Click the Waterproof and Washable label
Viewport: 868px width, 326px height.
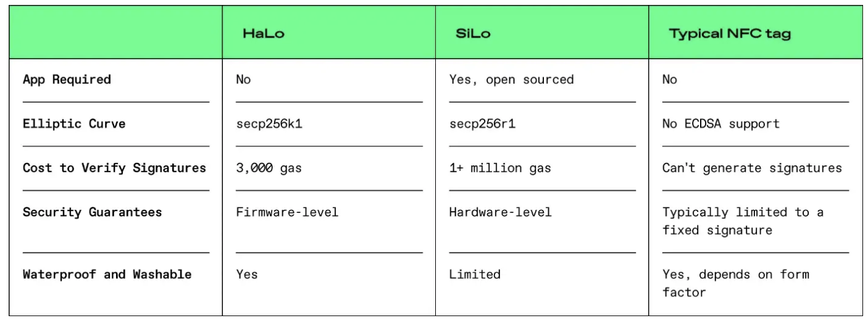107,275
